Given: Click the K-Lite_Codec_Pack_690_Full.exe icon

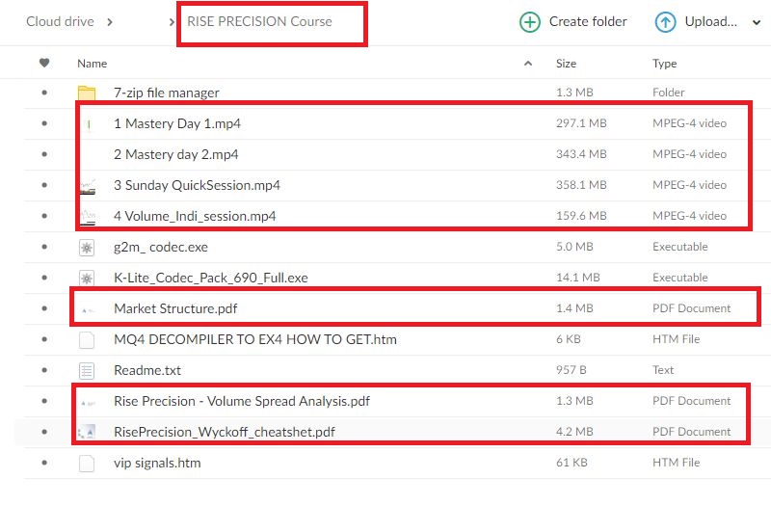Looking at the screenshot, I should (87, 279).
